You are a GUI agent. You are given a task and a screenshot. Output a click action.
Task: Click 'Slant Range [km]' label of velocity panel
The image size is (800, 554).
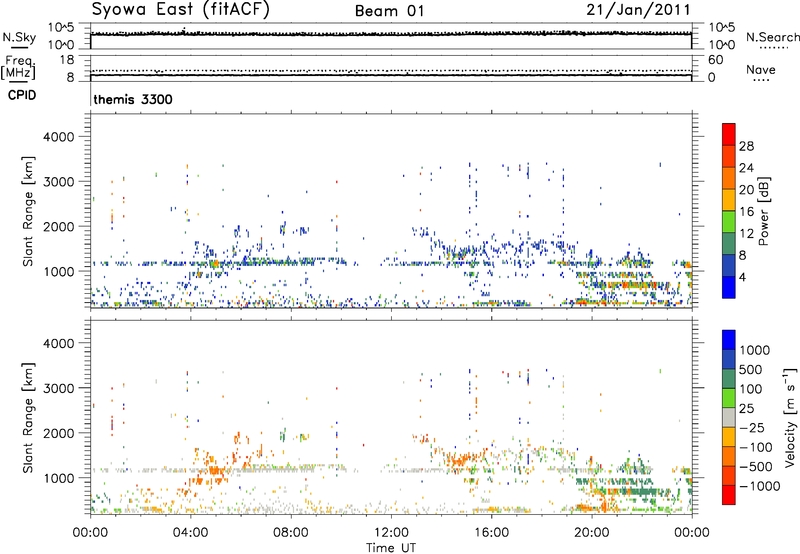[28, 418]
